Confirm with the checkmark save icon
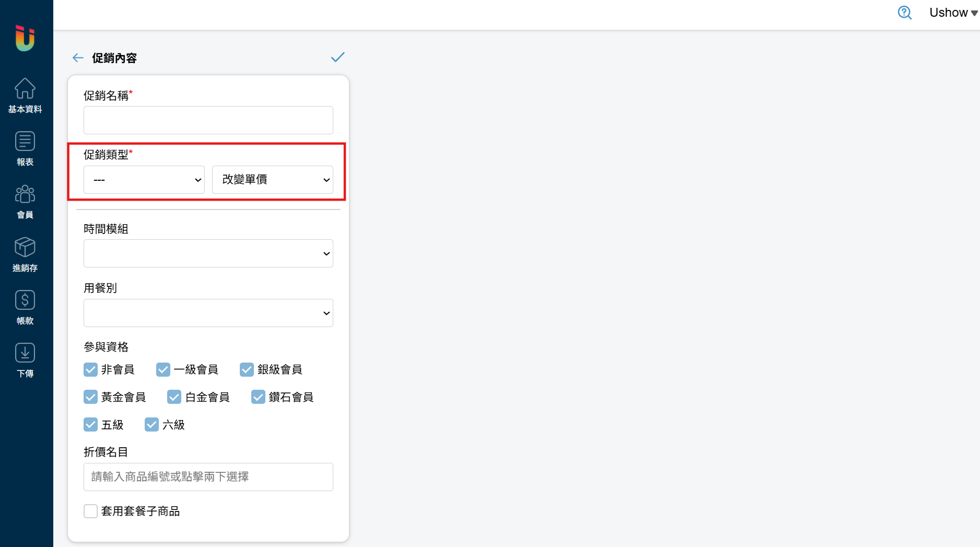 tap(338, 57)
